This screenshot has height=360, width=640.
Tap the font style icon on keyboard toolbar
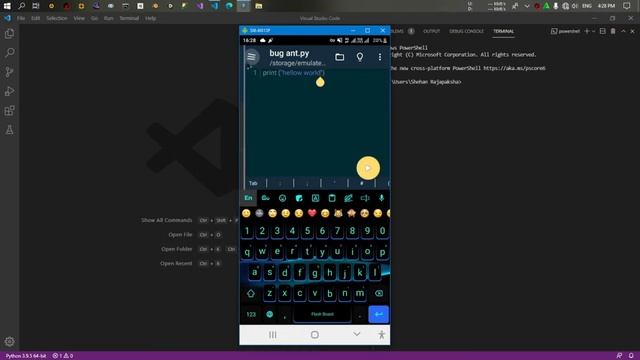pyautogui.click(x=315, y=198)
